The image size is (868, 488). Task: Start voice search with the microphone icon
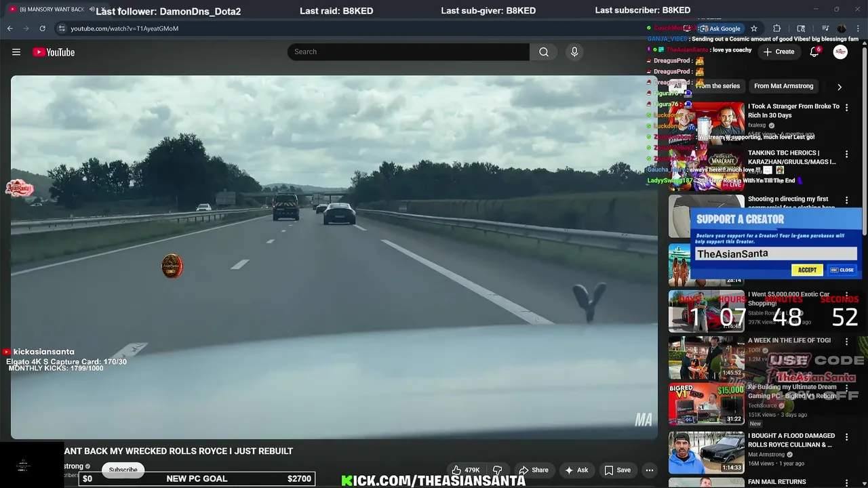pos(574,52)
